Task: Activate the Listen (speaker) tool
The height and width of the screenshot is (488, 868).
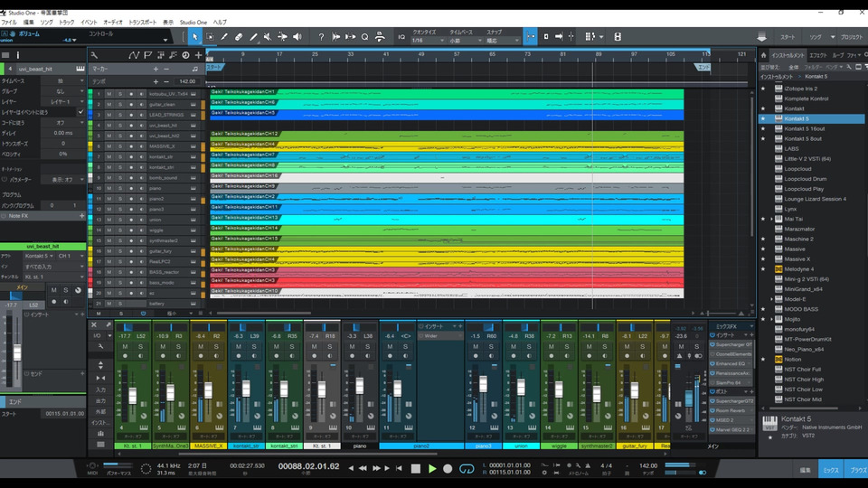Action: coord(297,37)
